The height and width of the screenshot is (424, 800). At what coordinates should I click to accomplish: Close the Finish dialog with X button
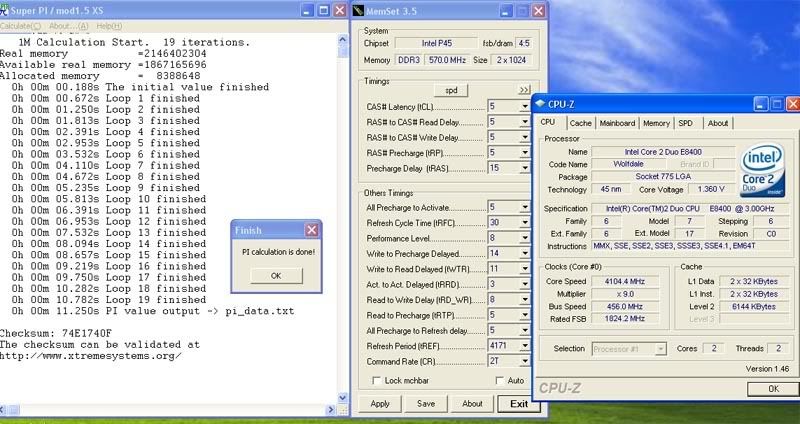[311, 230]
